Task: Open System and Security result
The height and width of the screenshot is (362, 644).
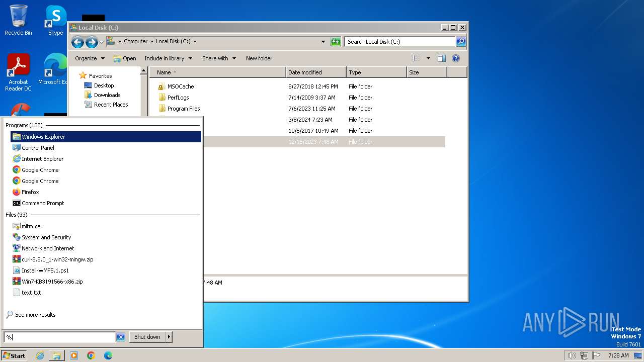Action: (106, 237)
